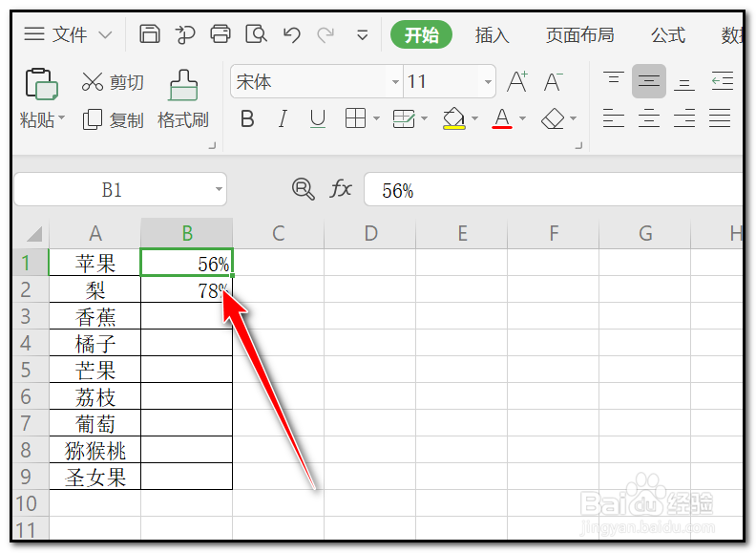756x553 pixels.
Task: Expand the 粘贴 dropdown arrow
Action: [x=62, y=117]
